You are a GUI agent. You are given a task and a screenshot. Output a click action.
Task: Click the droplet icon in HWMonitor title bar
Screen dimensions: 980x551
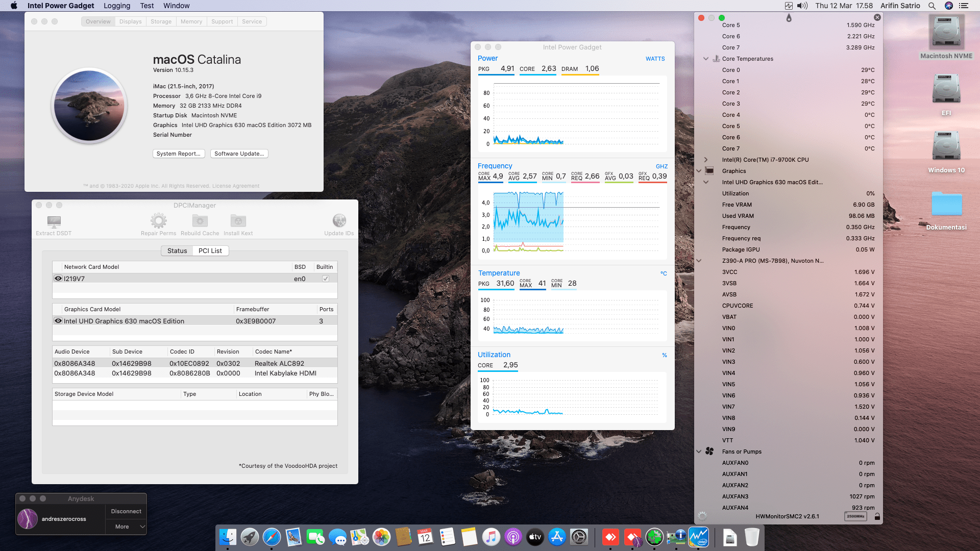(x=789, y=18)
